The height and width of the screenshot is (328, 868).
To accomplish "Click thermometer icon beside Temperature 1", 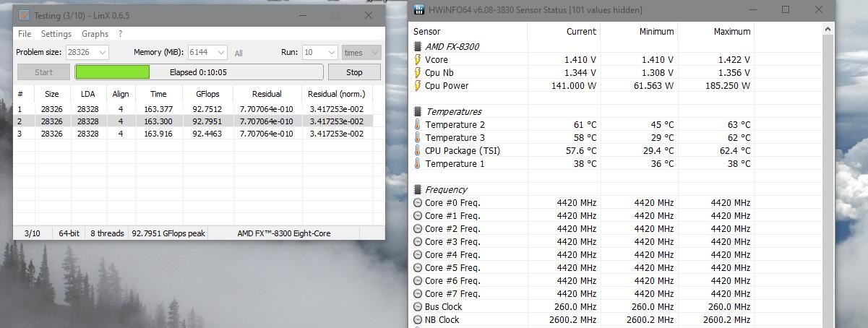I will 417,163.
